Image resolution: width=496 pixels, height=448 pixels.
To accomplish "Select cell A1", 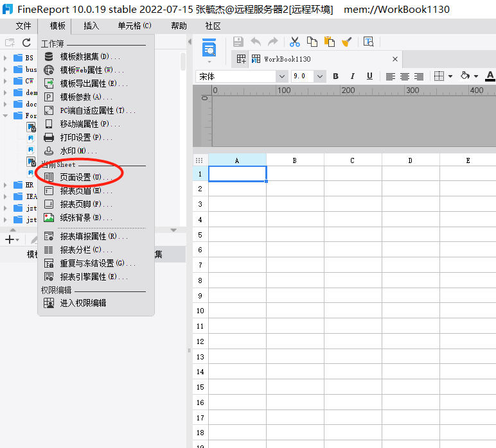I will 237,173.
